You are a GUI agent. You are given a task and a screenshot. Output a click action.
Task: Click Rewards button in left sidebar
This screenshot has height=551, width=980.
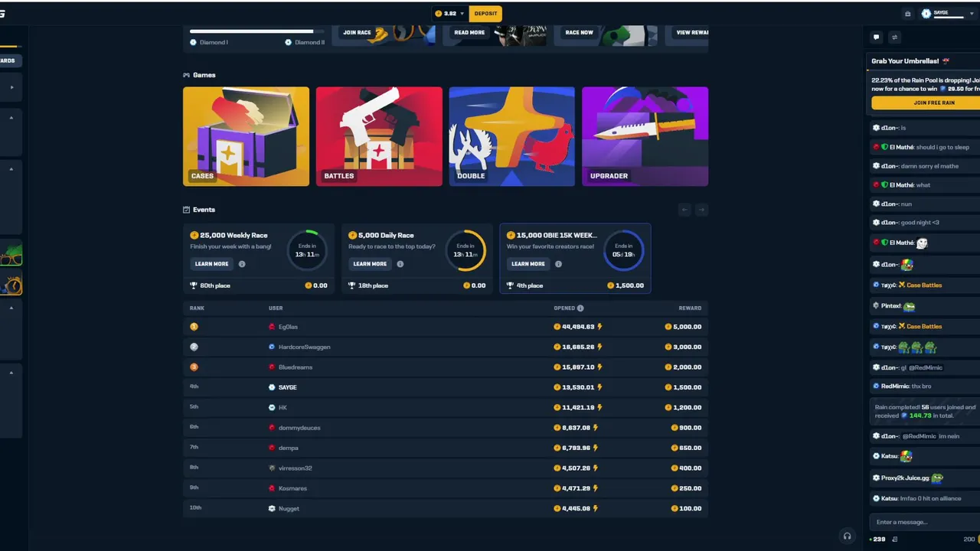click(x=10, y=60)
